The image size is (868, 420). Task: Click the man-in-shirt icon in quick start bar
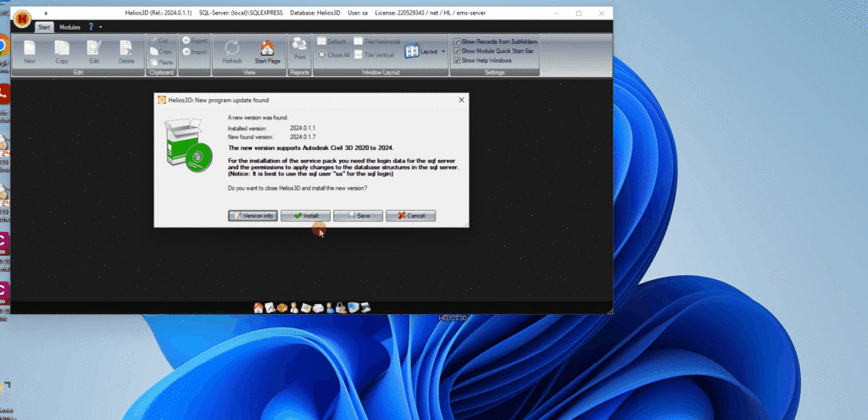tap(294, 308)
